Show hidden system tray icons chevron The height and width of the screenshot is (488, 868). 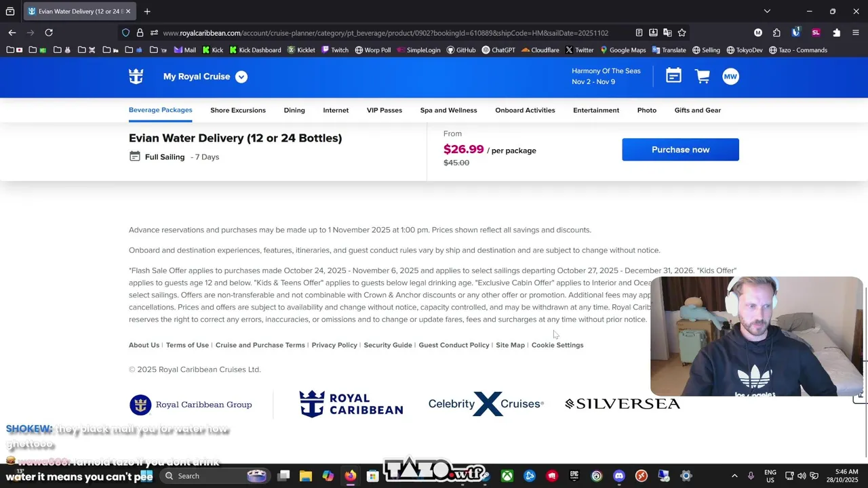click(x=734, y=476)
